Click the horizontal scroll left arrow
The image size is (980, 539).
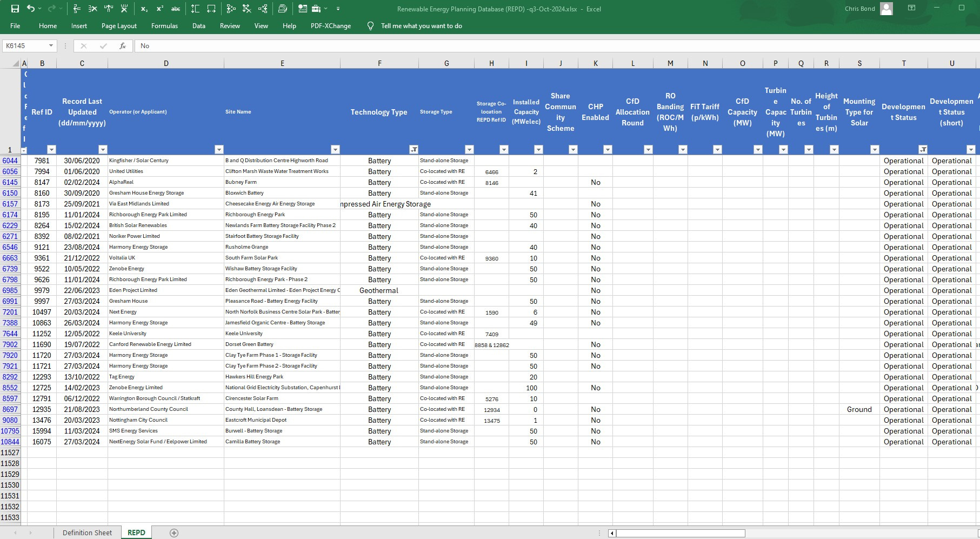[612, 534]
